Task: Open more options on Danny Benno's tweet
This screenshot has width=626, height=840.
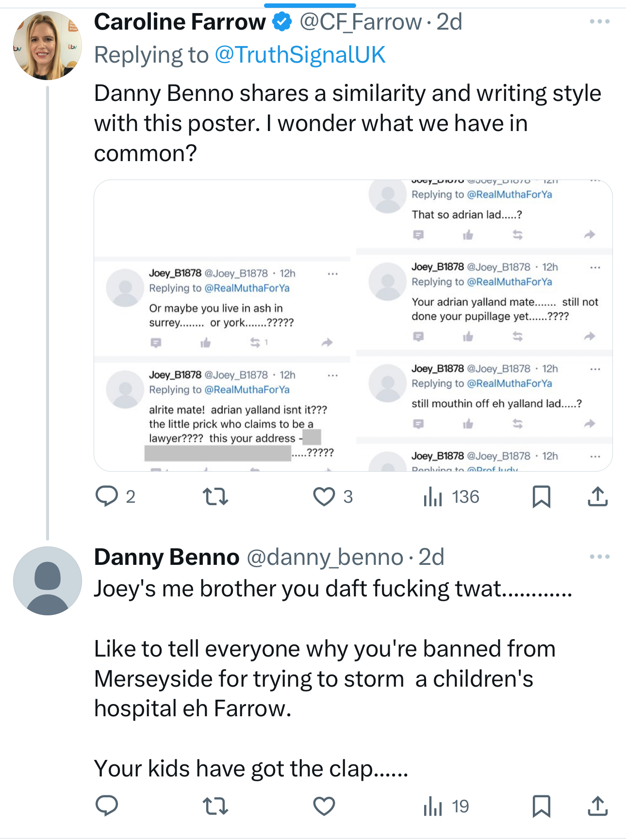Action: tap(599, 557)
